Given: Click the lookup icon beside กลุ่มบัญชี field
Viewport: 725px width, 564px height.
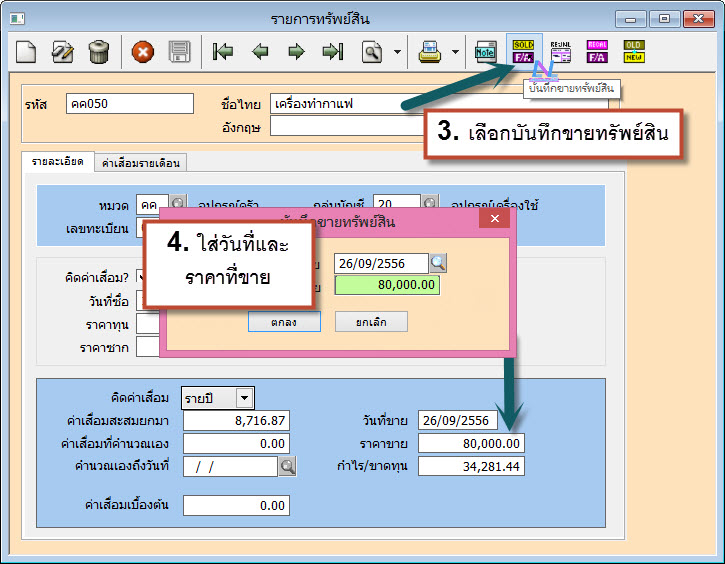Looking at the screenshot, I should [430, 203].
